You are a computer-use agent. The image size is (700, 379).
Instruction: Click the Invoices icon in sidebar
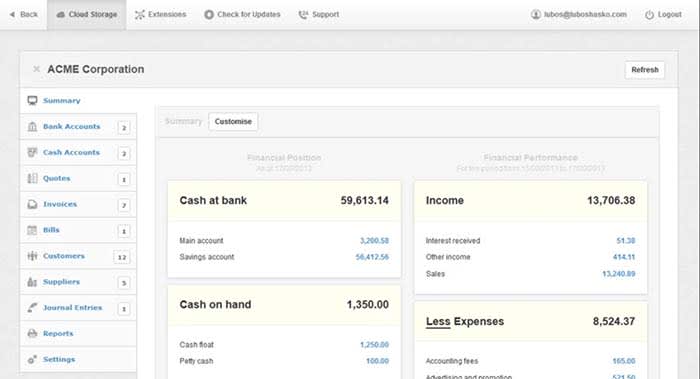pos(32,204)
